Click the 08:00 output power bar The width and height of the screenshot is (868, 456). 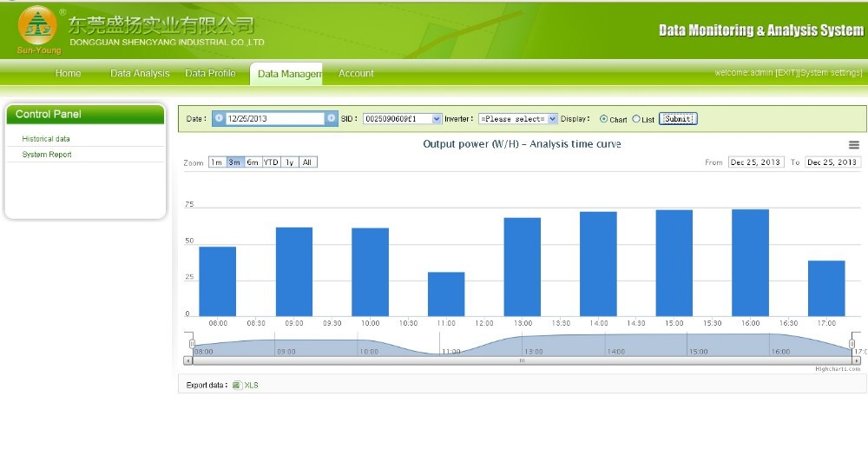[x=218, y=281]
